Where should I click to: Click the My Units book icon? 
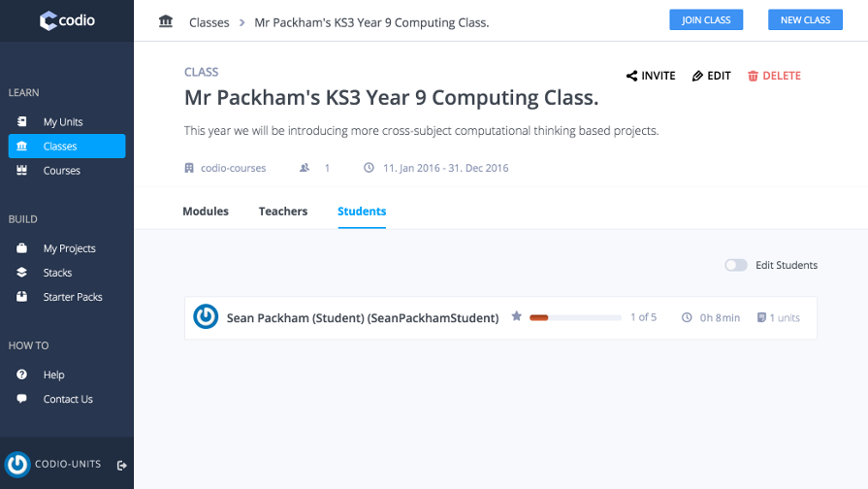pos(21,121)
